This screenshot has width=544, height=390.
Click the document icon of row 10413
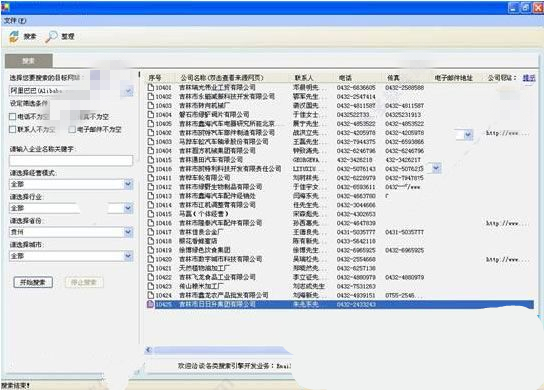151,196
